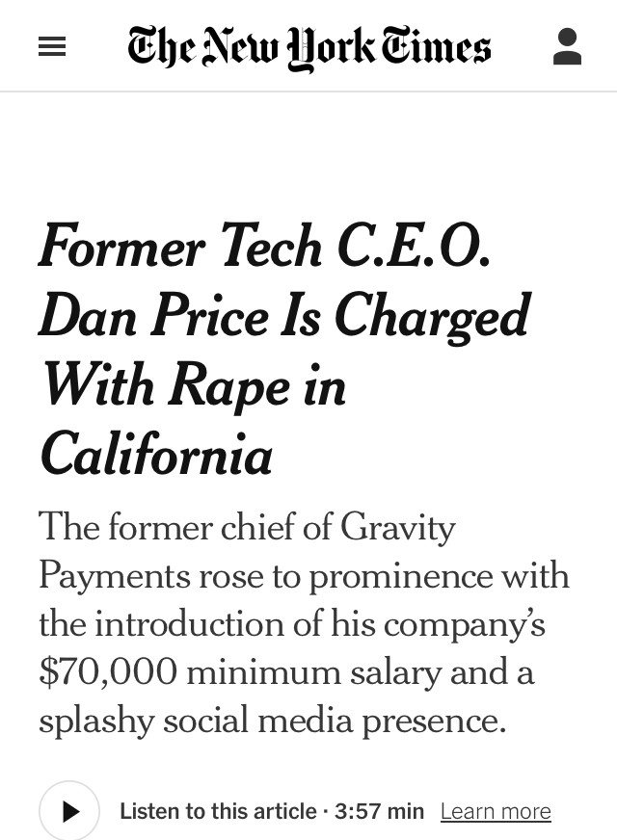Click the word 'Times' in the masthead

[436, 46]
